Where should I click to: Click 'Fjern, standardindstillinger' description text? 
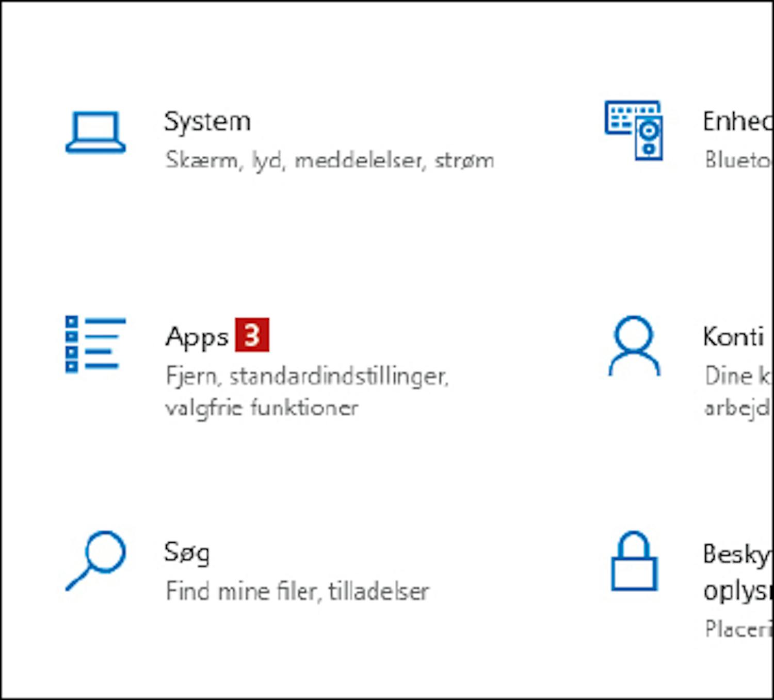(307, 377)
